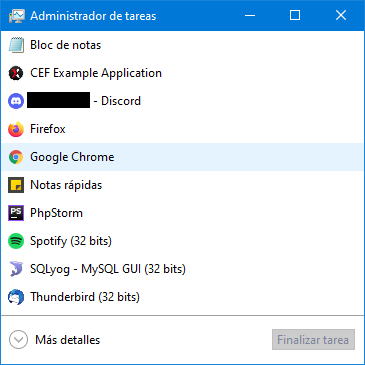
Task: Select the Notas rápidas sticky icon
Action: point(16,185)
